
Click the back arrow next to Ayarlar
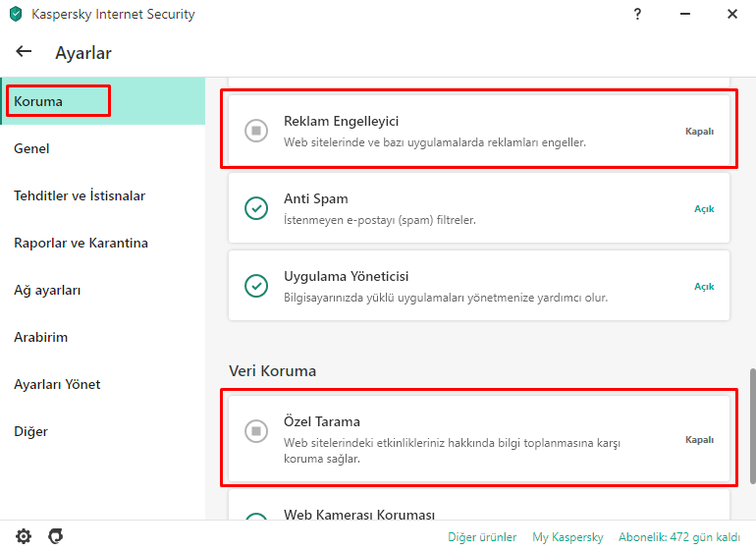24,52
